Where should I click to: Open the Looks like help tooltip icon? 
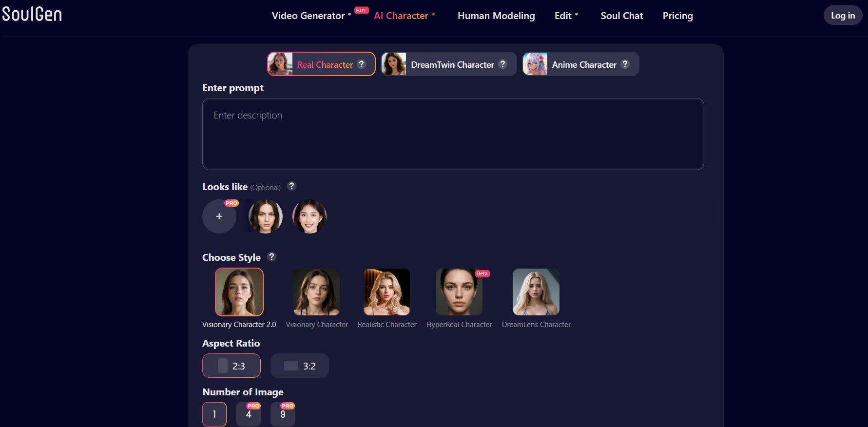tap(291, 186)
